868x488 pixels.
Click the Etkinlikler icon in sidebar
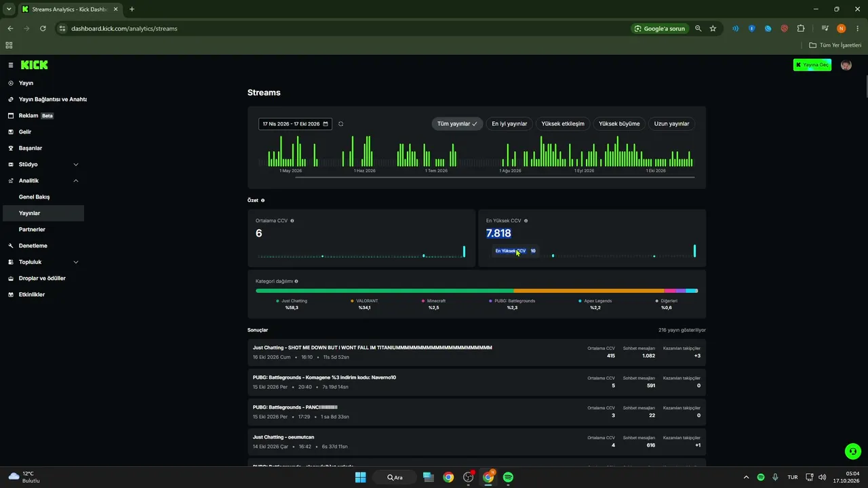coord(11,294)
